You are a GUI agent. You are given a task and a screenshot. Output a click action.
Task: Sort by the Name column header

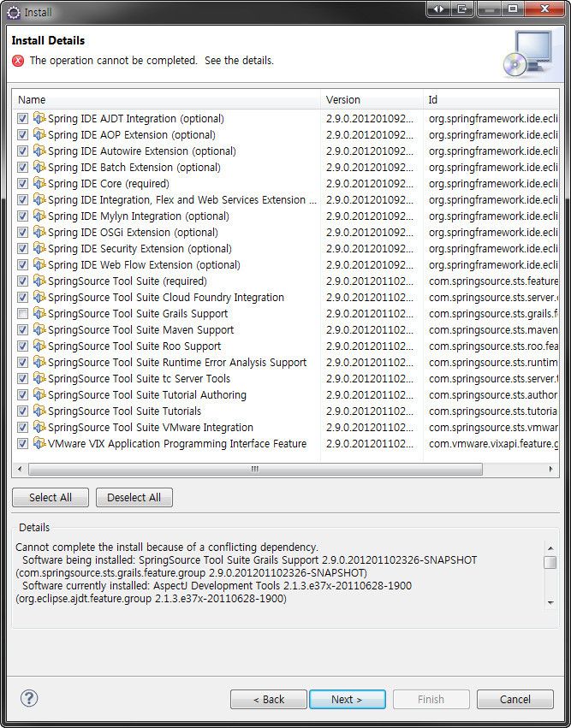[x=166, y=99]
